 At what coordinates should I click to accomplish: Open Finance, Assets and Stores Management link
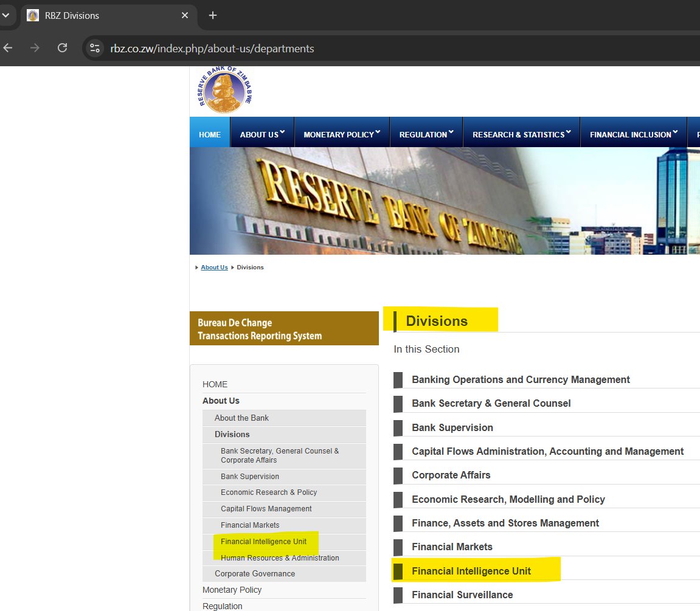point(505,523)
